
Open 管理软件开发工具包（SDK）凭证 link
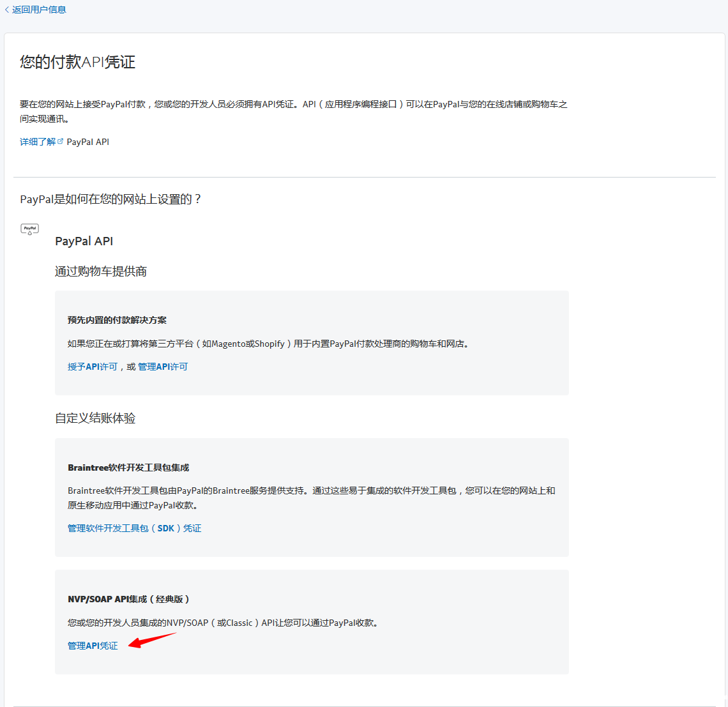tap(134, 528)
